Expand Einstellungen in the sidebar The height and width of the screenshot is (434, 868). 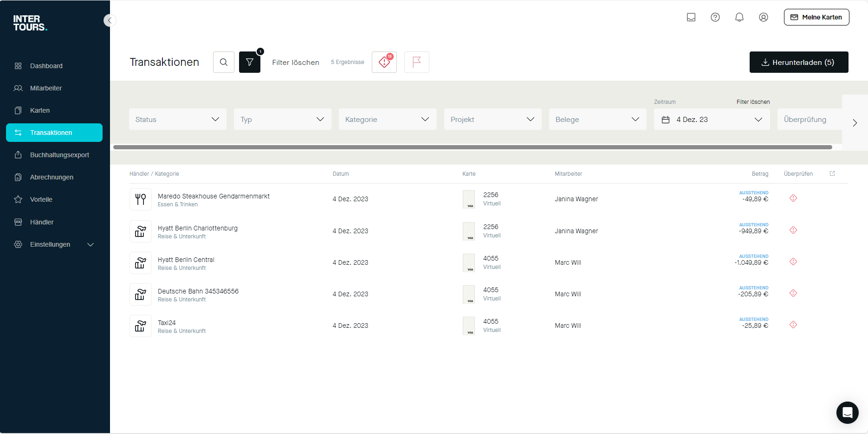point(54,244)
